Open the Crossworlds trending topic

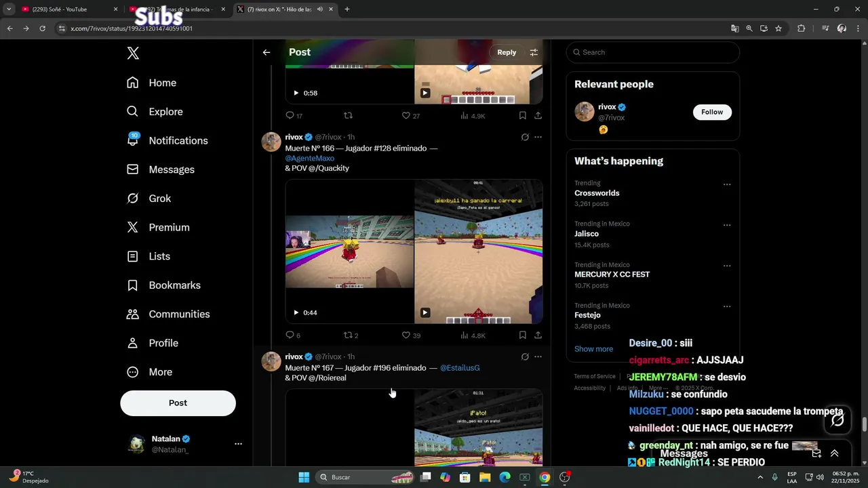pos(597,193)
